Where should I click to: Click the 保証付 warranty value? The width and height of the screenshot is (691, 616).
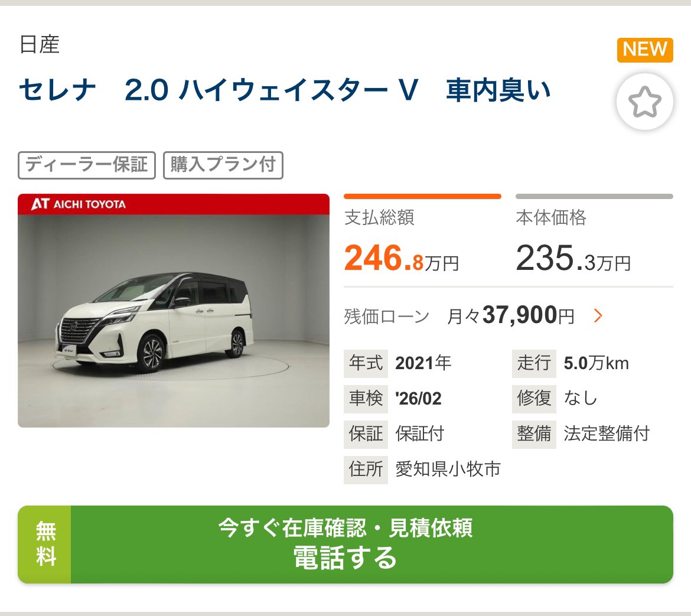tap(419, 434)
